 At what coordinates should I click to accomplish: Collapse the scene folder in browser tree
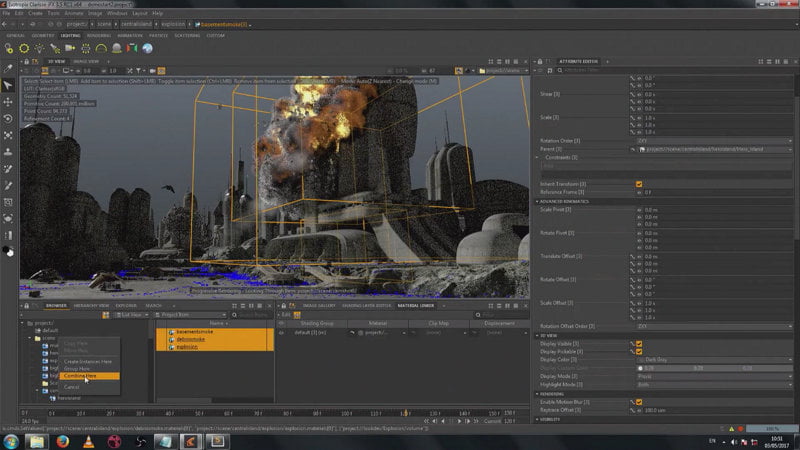pos(30,338)
